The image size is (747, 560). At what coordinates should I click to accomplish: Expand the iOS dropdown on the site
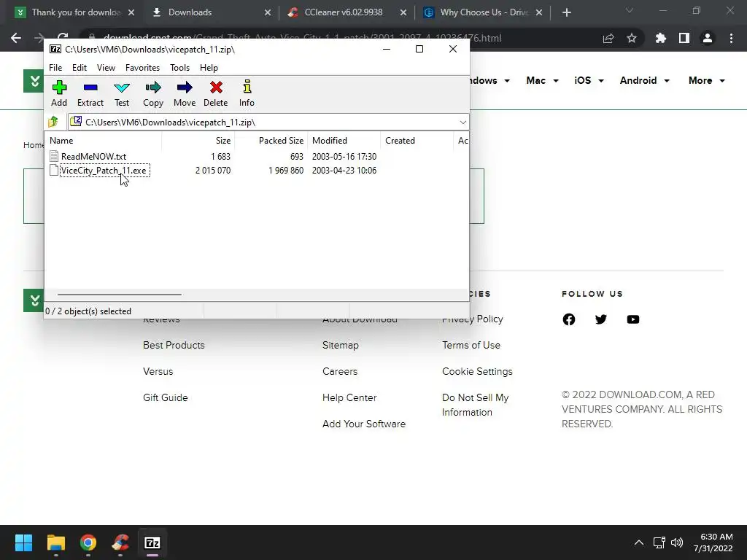589,80
